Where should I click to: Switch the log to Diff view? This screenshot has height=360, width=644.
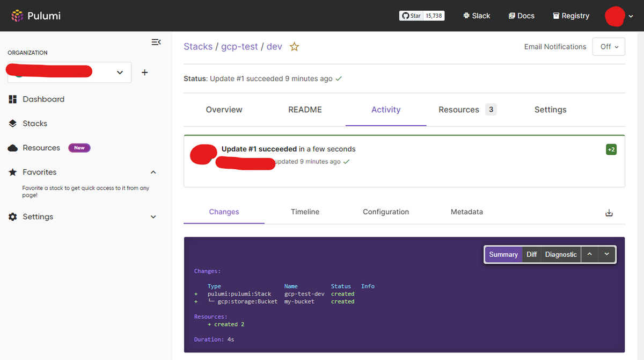coord(532,255)
